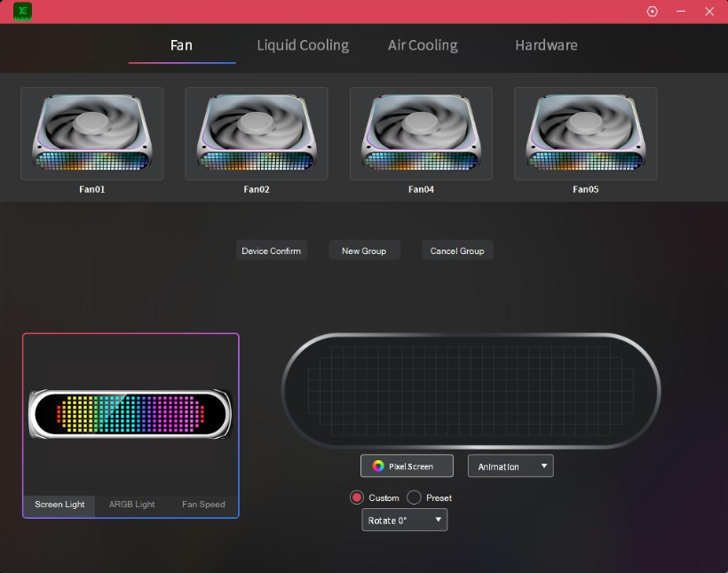Screen dimensions: 728x573
Task: Select the Fan04 device thumbnail
Action: click(421, 133)
